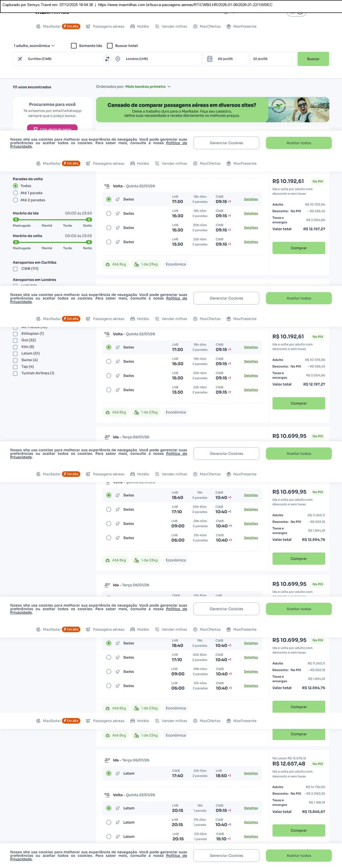
Task: Open Detalhes for the Latam 17:40 outbound flight
Action: coord(251,773)
